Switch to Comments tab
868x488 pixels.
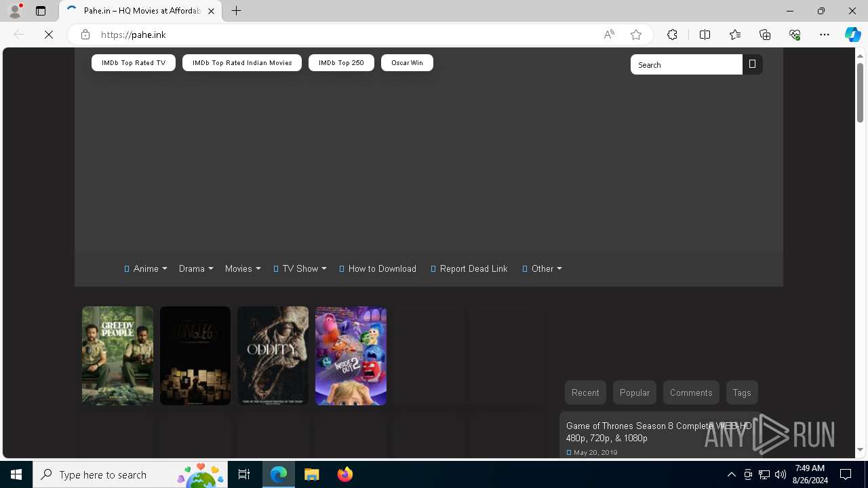(691, 392)
